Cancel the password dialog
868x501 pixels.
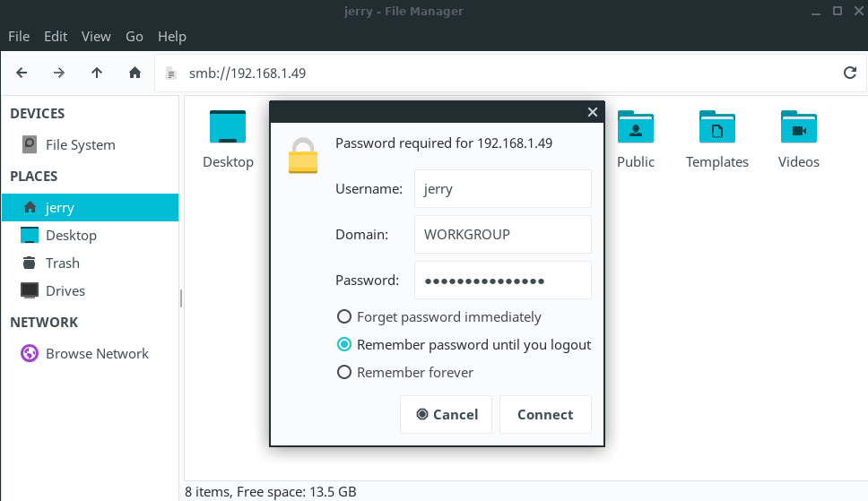tap(447, 414)
